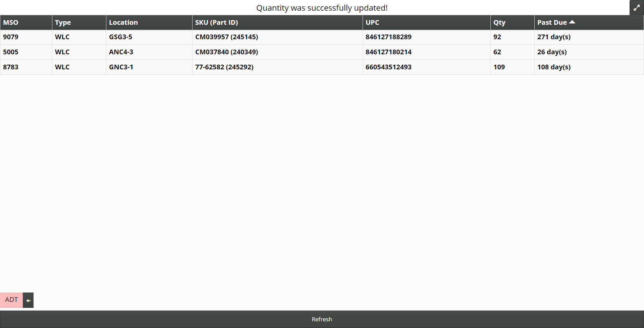Click SKU CM039957 (245145)
Screen dimensions: 644x328
coord(277,37)
